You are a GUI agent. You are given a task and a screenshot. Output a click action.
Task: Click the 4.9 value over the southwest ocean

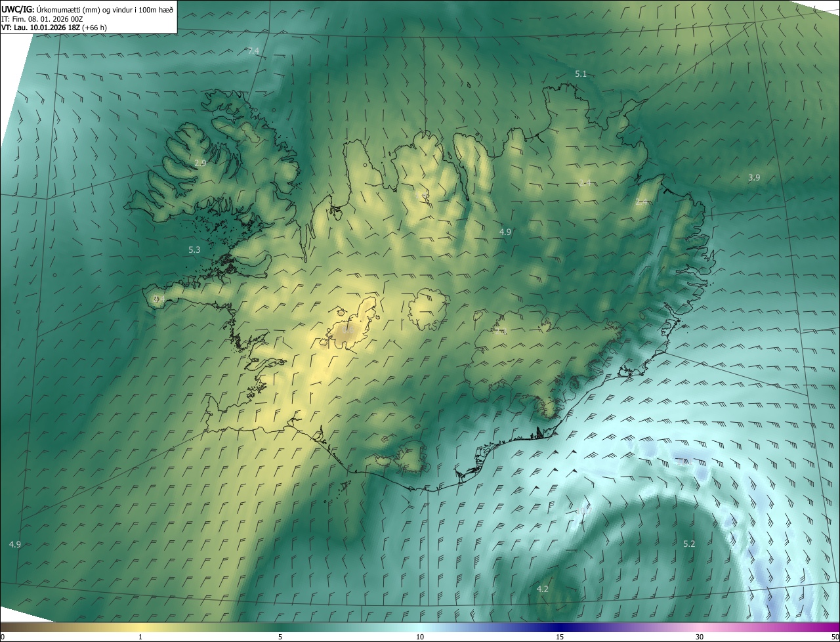15,544
